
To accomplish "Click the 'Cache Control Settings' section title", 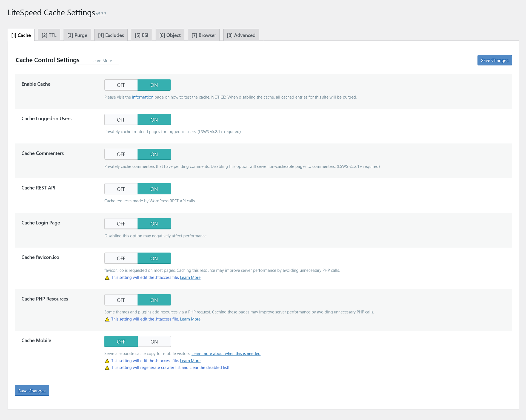I will pyautogui.click(x=47, y=60).
